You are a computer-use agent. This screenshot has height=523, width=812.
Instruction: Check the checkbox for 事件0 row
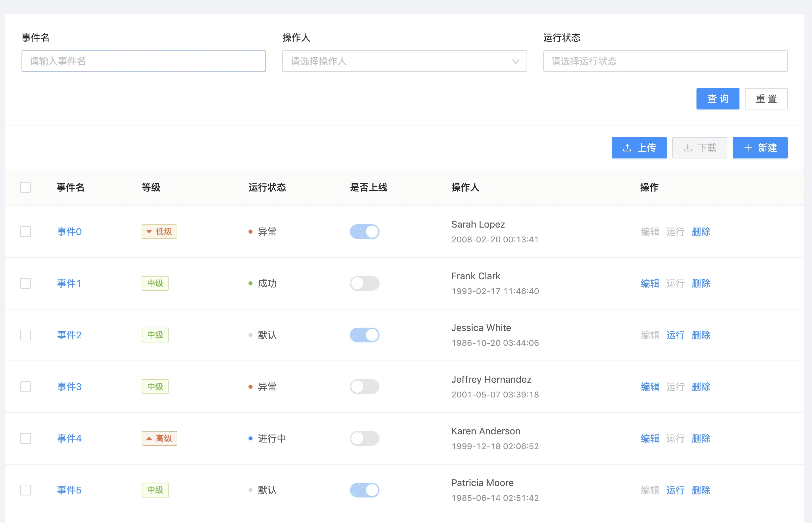pyautogui.click(x=26, y=232)
